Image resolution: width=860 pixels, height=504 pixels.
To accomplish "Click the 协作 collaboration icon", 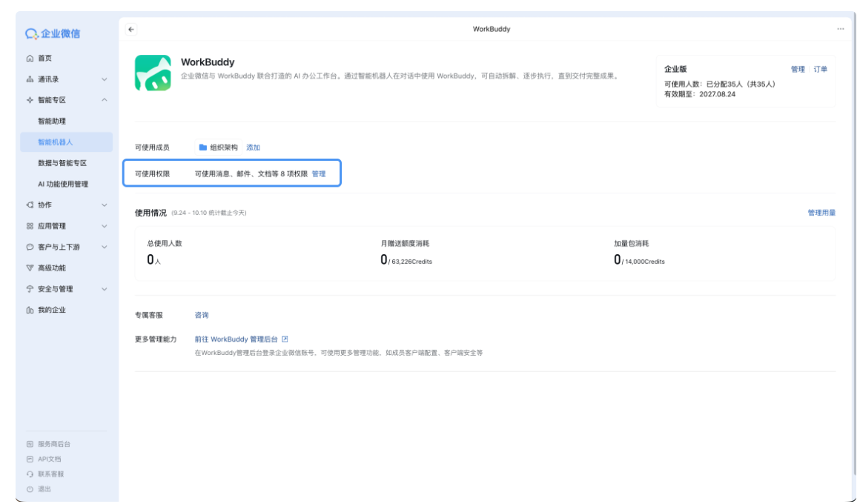I will pyautogui.click(x=30, y=205).
